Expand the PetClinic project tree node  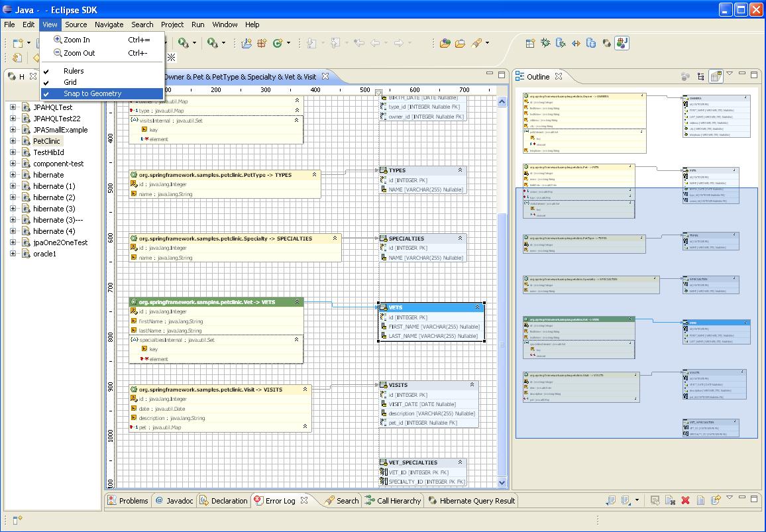click(13, 141)
